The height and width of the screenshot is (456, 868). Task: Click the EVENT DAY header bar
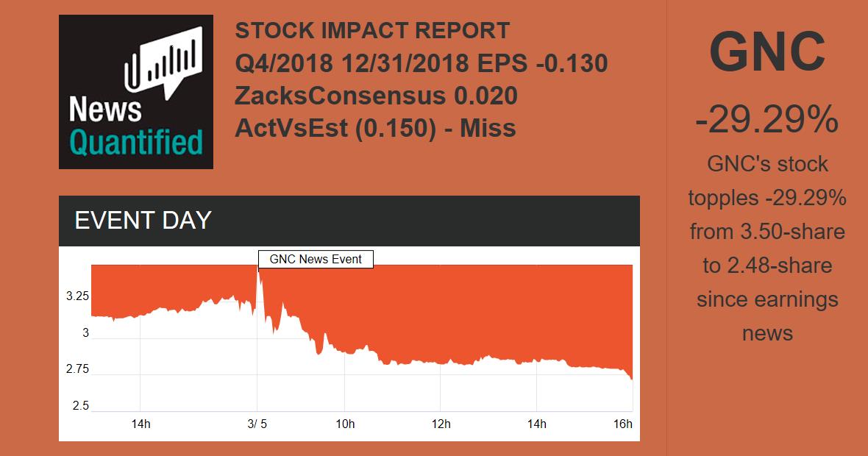(349, 221)
